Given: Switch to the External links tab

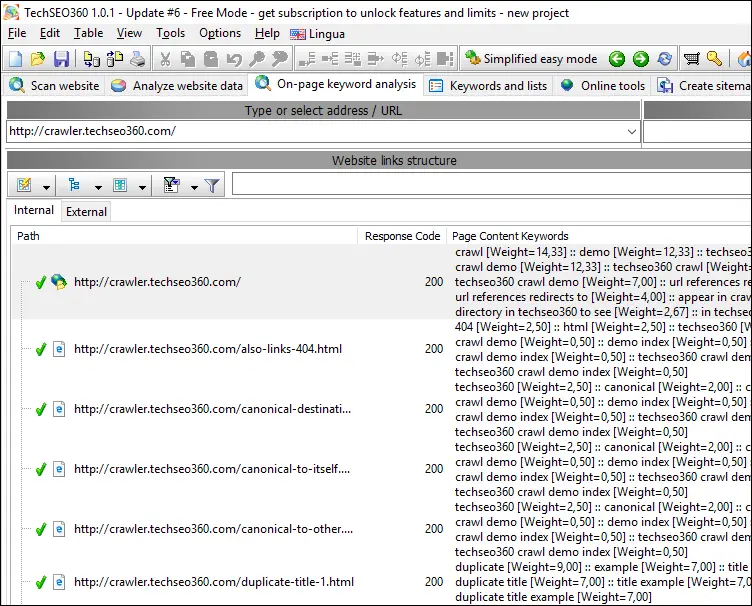Looking at the screenshot, I should click(x=86, y=211).
